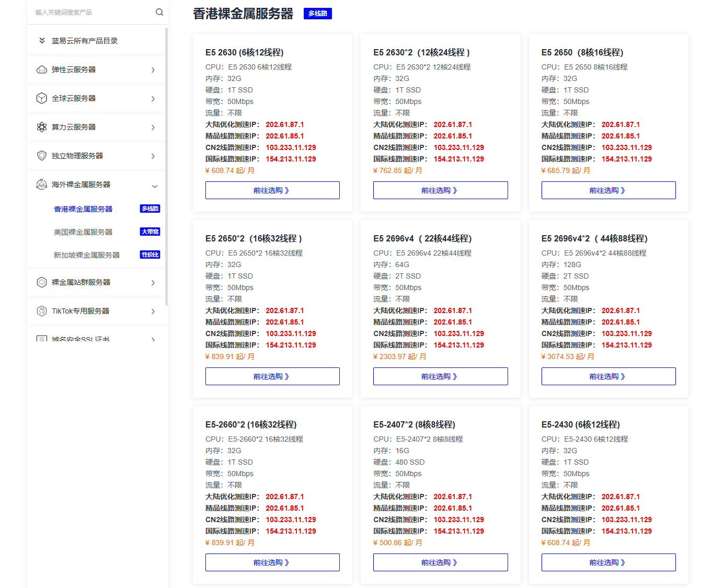Click 前往选购 for E5 2630 (6核12线程)
The width and height of the screenshot is (713, 588).
click(272, 190)
